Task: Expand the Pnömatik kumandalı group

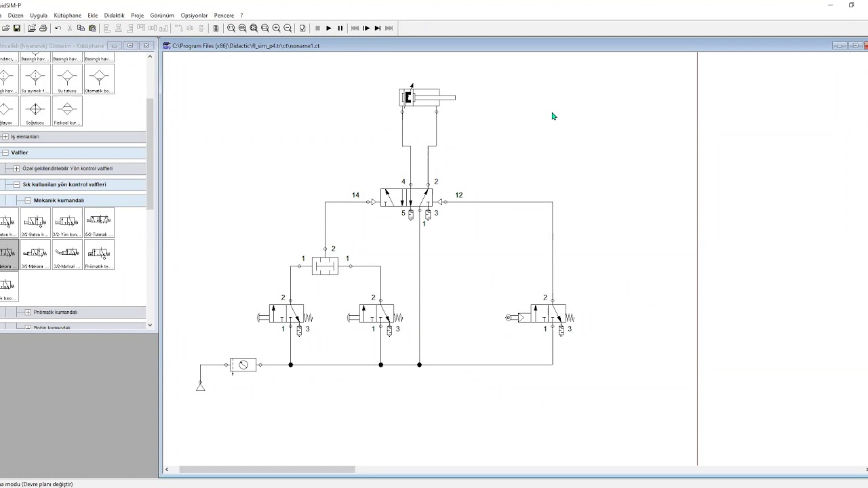Action: tap(28, 312)
